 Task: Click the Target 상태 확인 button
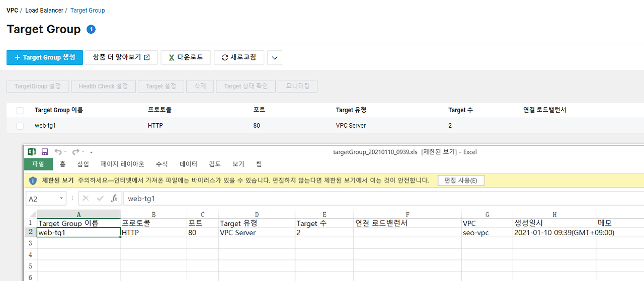click(246, 86)
